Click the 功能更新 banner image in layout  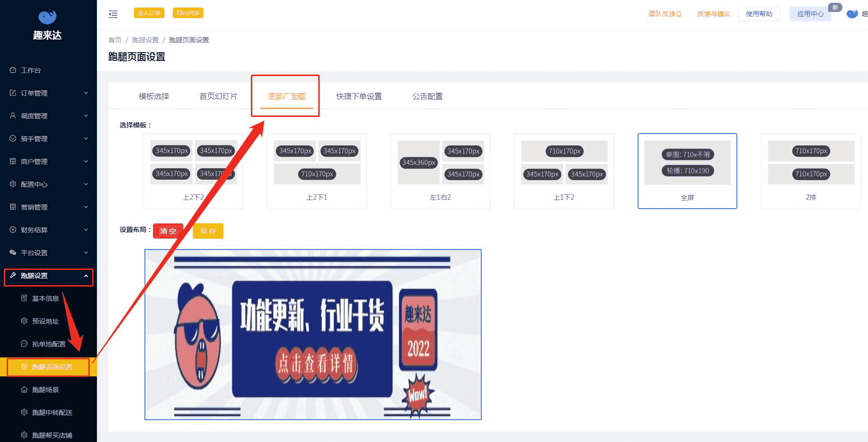[x=313, y=335]
